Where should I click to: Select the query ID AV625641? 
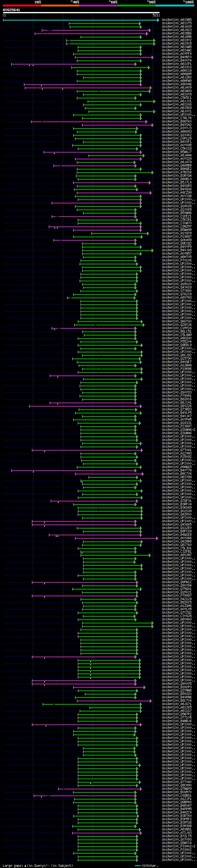pos(11,10)
